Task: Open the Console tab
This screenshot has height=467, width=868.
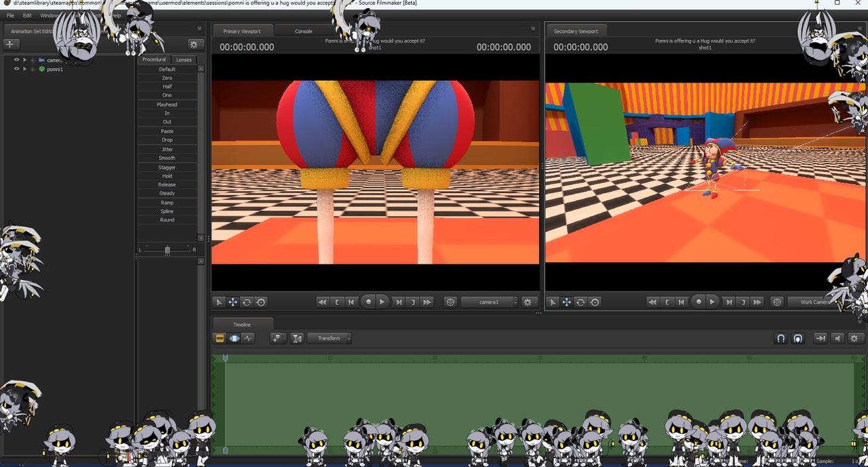Action: (x=304, y=31)
